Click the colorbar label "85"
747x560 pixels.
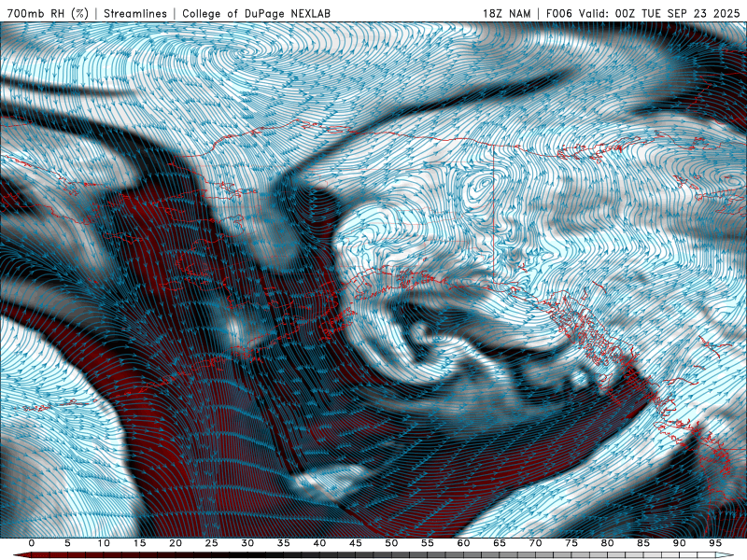tap(643, 543)
